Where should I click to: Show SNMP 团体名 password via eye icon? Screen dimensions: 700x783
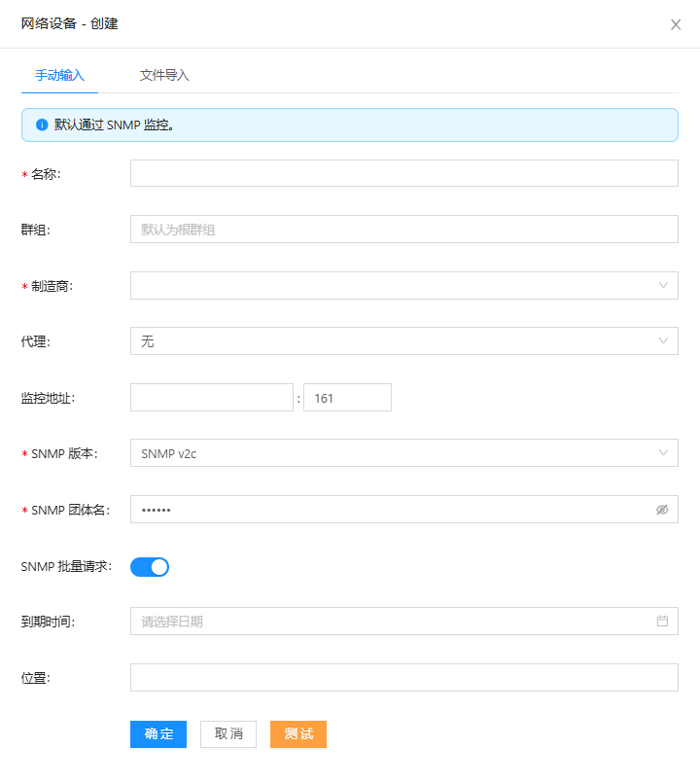[662, 509]
